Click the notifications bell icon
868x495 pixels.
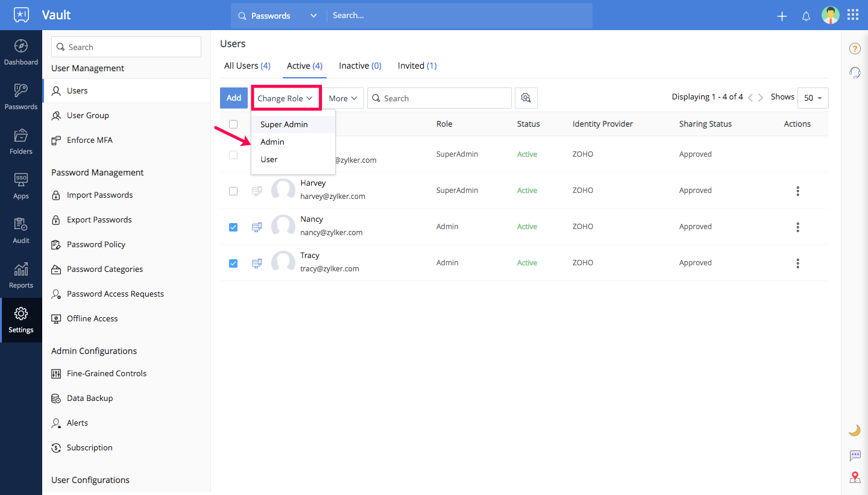806,16
